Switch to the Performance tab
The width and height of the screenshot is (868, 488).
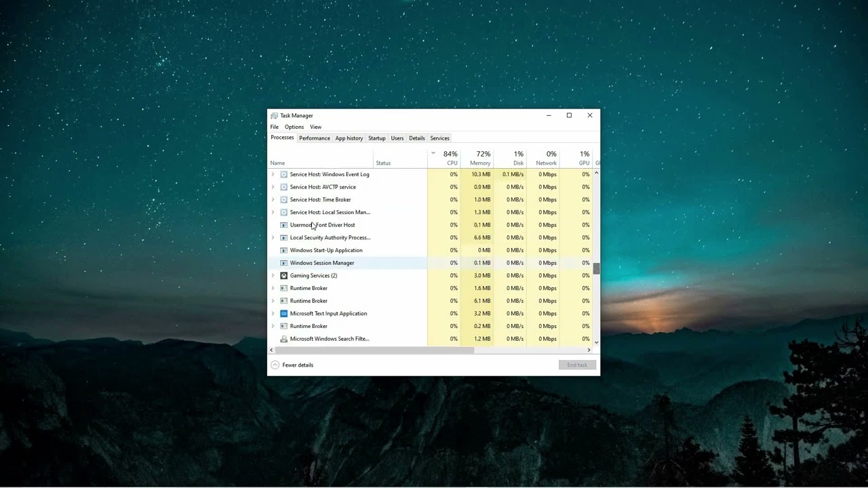click(x=315, y=138)
